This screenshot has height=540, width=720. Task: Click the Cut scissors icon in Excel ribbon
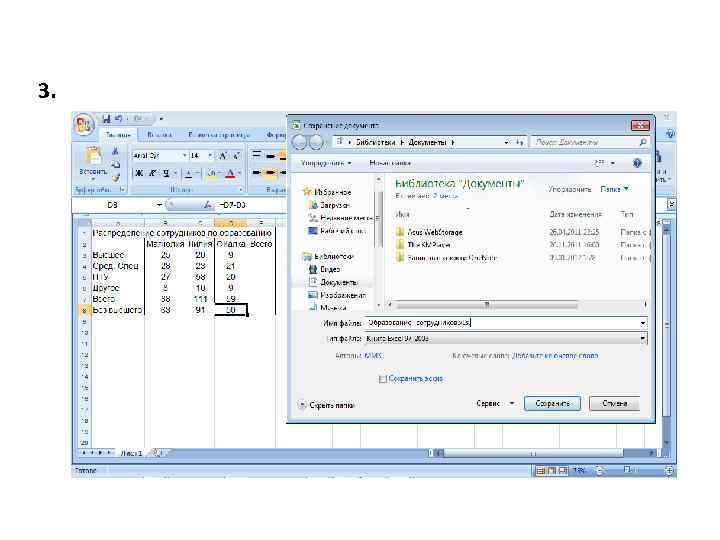click(115, 151)
